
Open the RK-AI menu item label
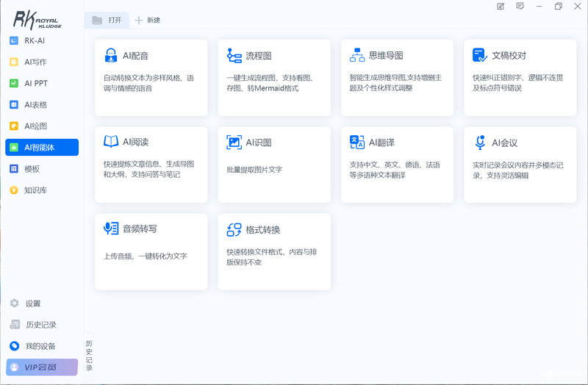point(35,40)
